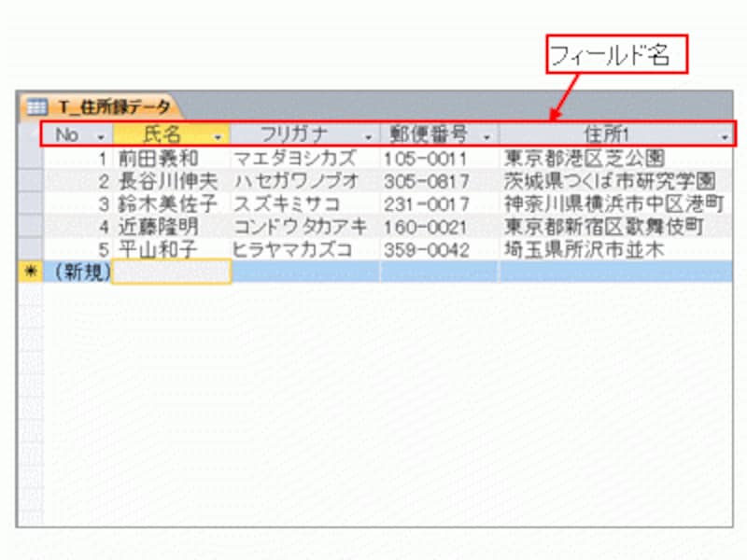
Task: Click the No cell of 長谷川伸夫 row
Action: click(x=78, y=180)
